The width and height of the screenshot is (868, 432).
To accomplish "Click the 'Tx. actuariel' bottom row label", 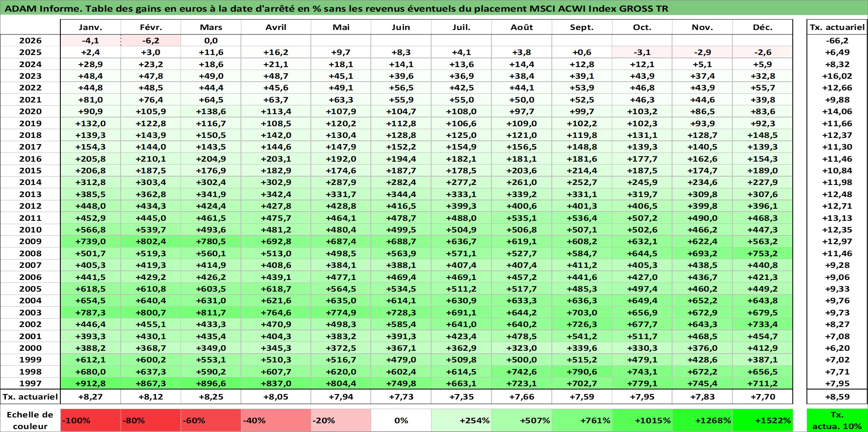I will click(30, 397).
